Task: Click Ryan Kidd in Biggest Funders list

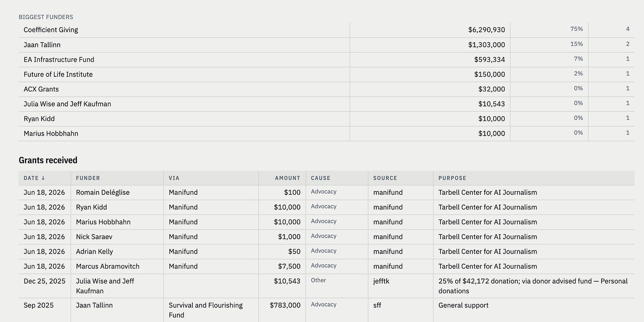Action: pos(39,119)
